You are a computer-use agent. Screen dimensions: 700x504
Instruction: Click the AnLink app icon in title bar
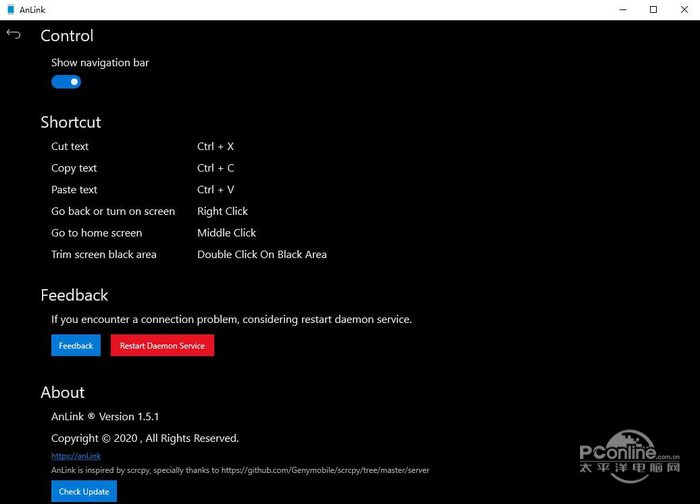pyautogui.click(x=11, y=9)
